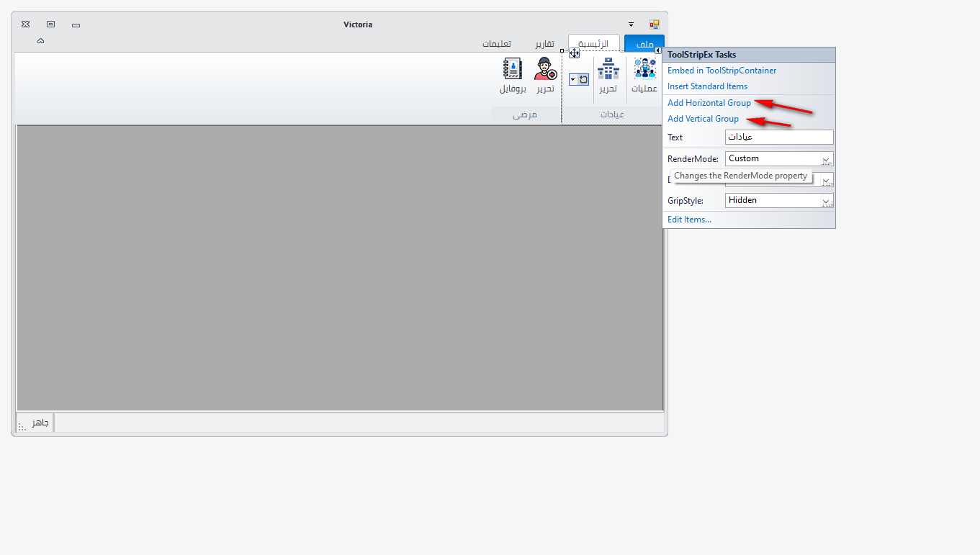
Task: Open the تقارير ribbon tab
Action: click(544, 44)
